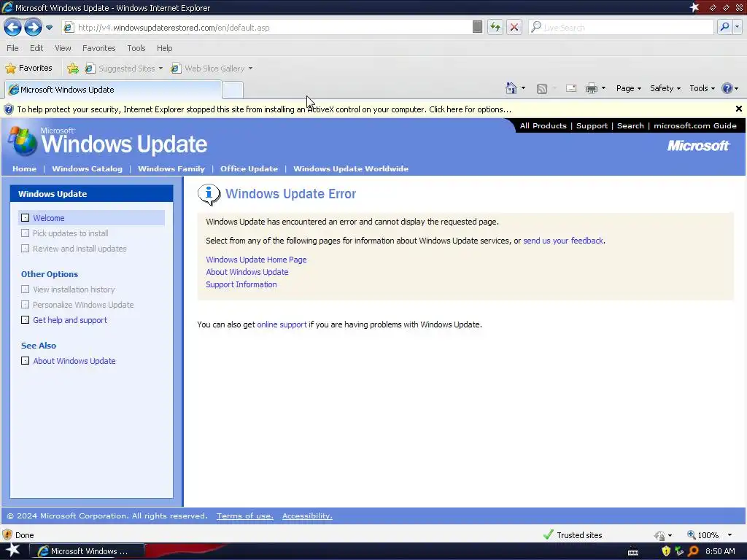Viewport: 747px width, 560px height.
Task: Open All Products link in top banner
Action: pos(543,125)
